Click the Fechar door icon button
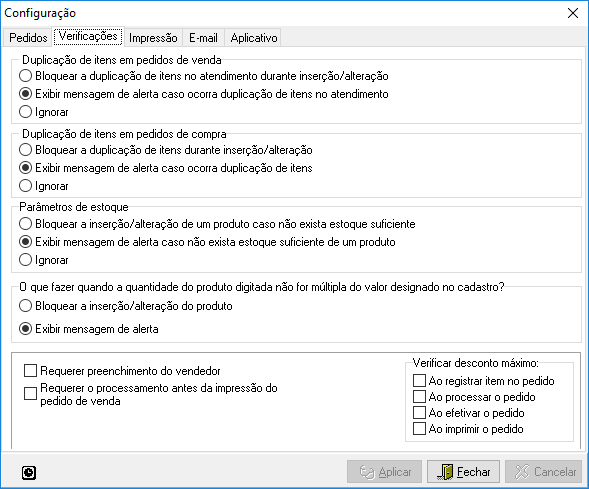 [x=463, y=472]
